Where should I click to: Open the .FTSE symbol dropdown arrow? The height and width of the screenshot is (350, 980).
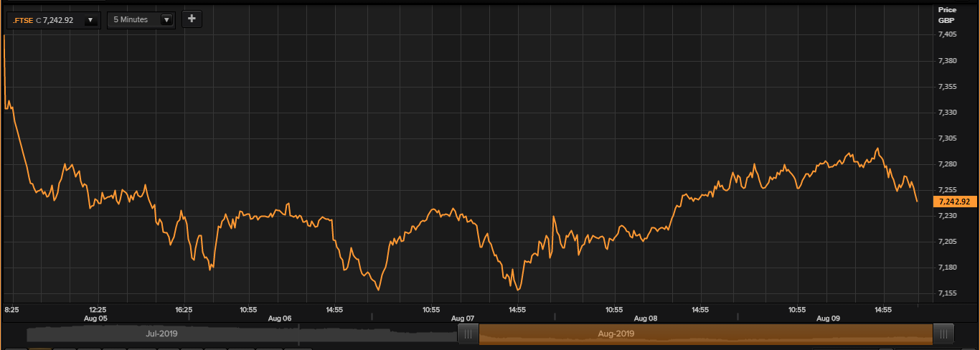91,20
